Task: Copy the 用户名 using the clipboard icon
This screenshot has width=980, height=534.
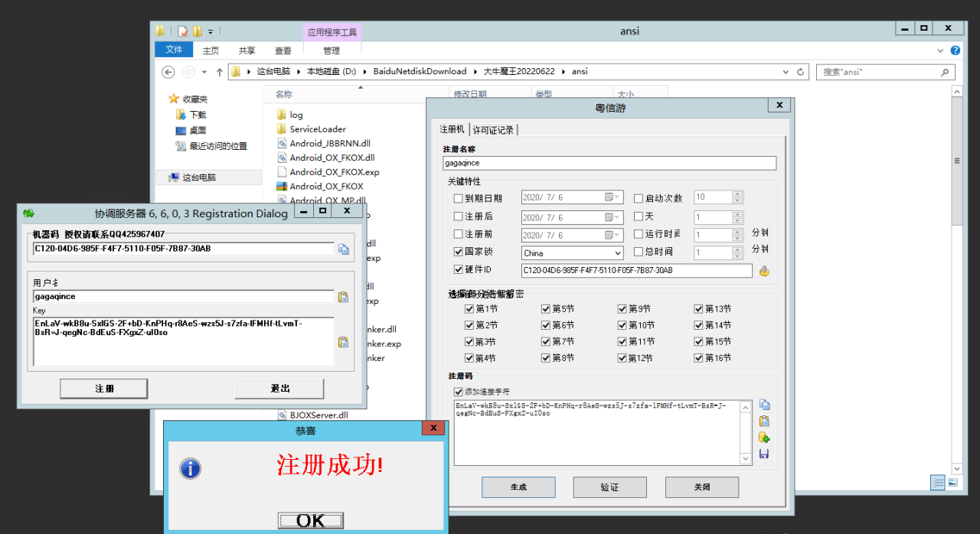Action: point(343,297)
